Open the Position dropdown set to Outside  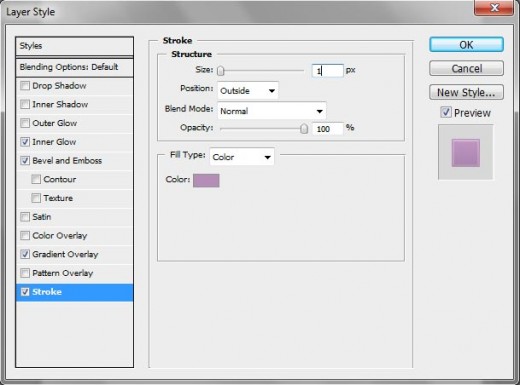point(248,90)
